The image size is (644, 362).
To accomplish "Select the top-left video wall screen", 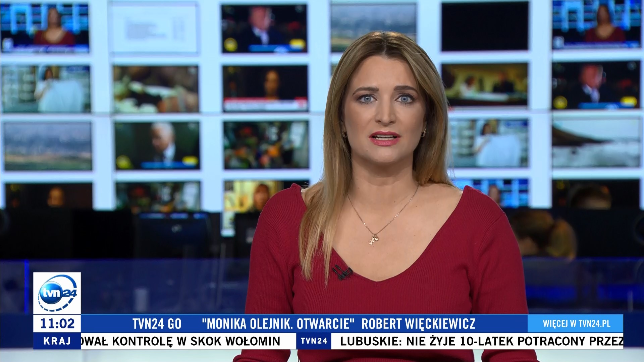I will pyautogui.click(x=45, y=27).
